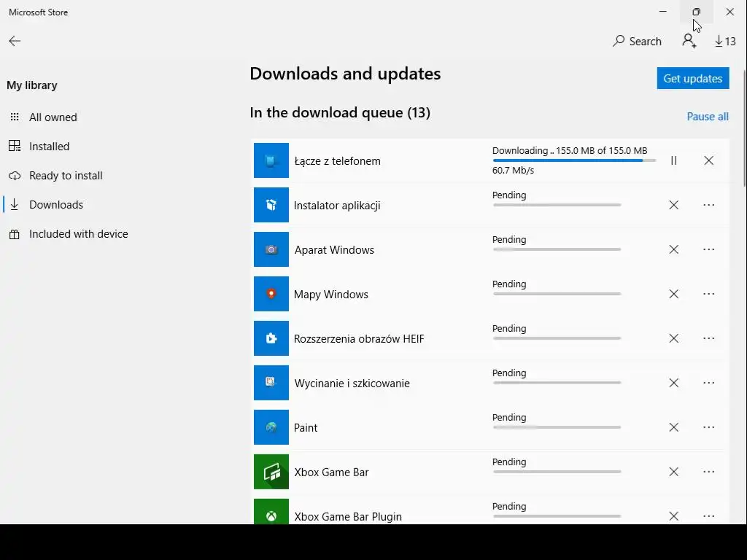Go back with the back arrow
Viewport: 747px width, 560px height.
click(x=15, y=41)
